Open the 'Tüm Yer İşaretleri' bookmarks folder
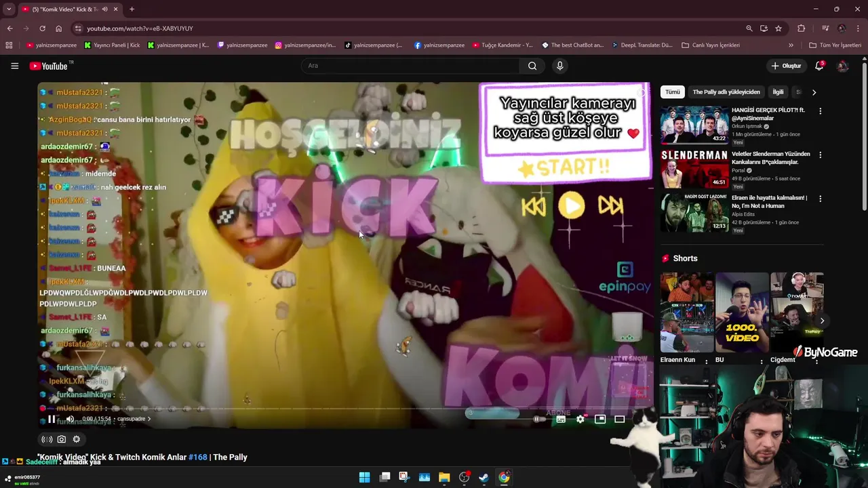Image resolution: width=868 pixels, height=488 pixels. click(x=835, y=45)
